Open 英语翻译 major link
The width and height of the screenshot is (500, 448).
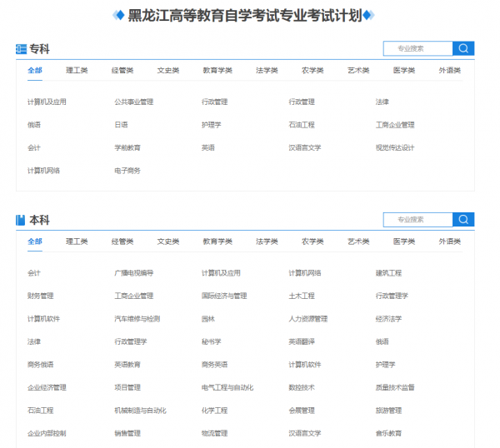coord(302,342)
